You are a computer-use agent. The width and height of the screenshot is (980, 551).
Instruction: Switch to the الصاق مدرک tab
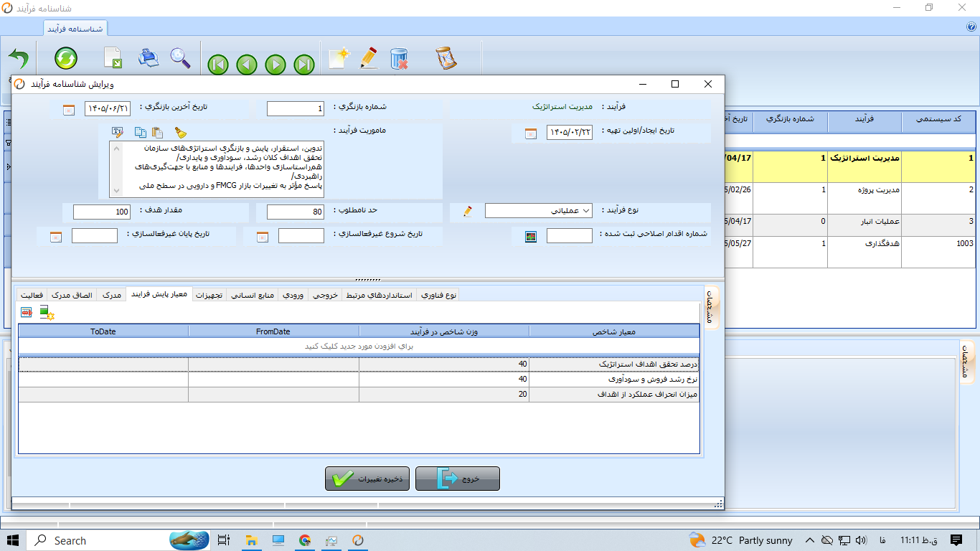(72, 295)
